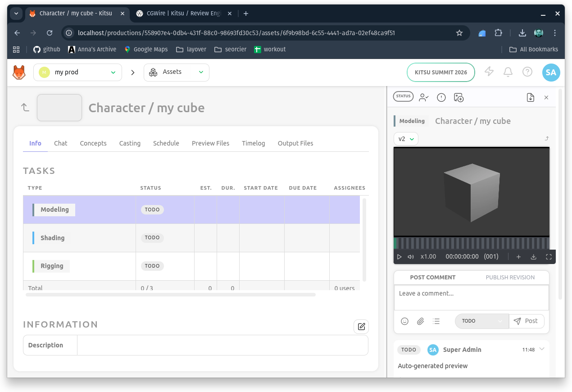Click the preview timeline frame bar
This screenshot has height=392, width=572.
tap(471, 243)
